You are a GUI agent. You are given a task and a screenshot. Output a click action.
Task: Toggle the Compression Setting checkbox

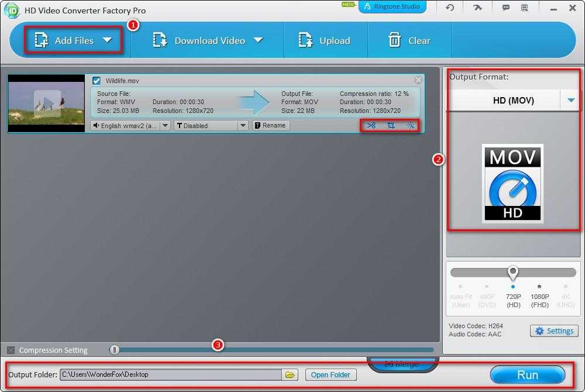click(11, 350)
